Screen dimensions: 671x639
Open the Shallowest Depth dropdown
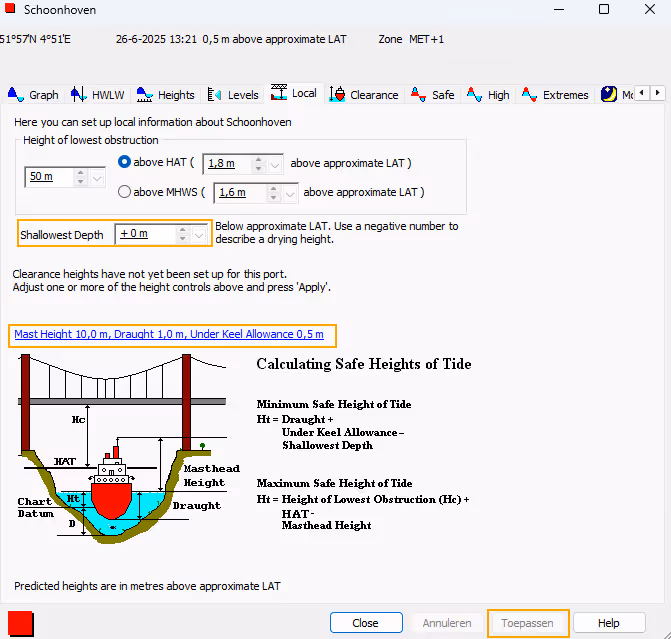[x=199, y=235]
